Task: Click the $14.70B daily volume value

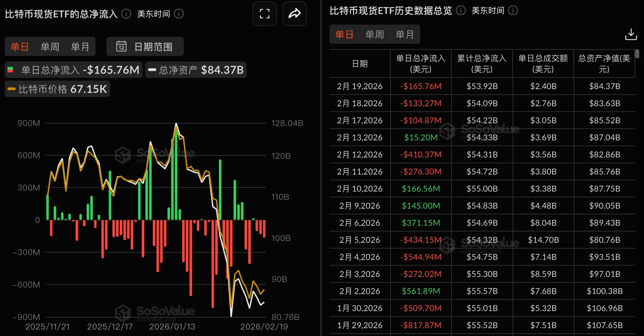Action: [543, 240]
